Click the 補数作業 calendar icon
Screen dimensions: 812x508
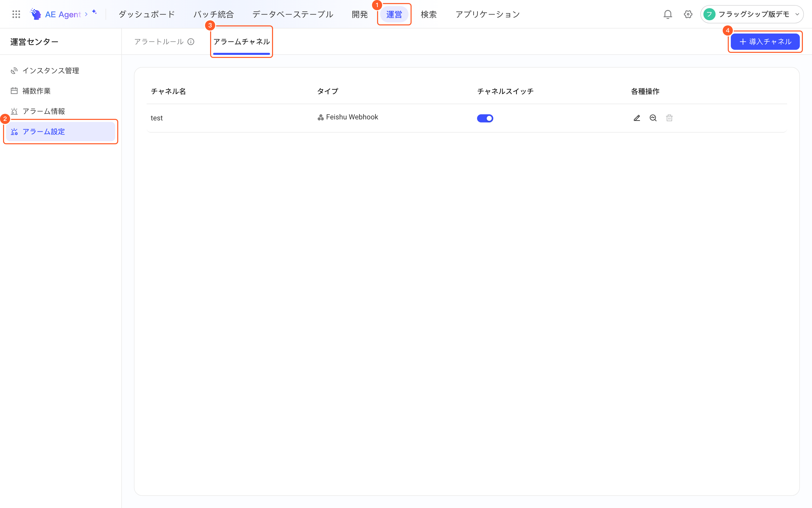point(14,91)
